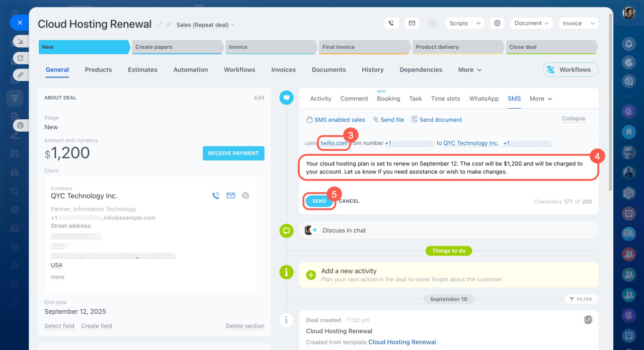Click the print icon on the side
The width and height of the screenshot is (644, 350).
tap(20, 125)
